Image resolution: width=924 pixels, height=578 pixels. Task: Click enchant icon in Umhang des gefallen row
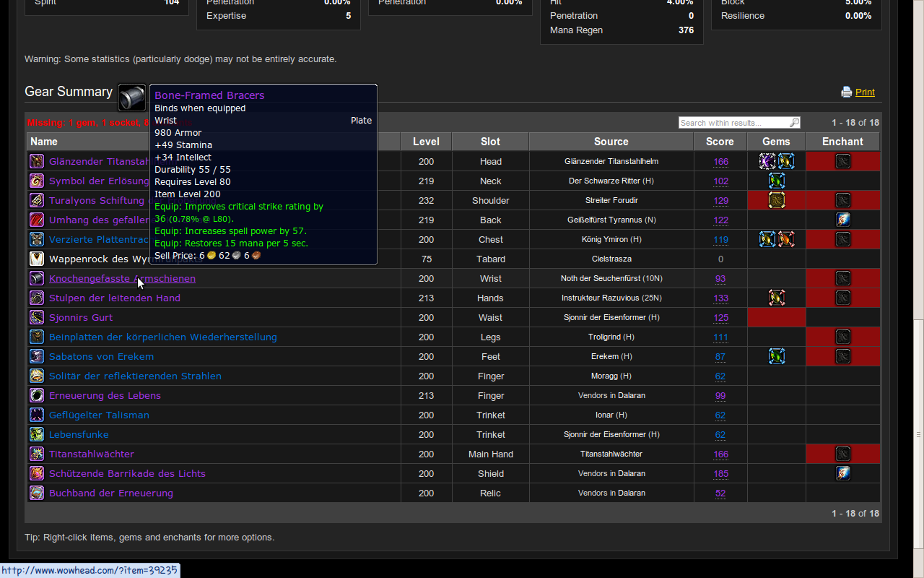(x=842, y=220)
